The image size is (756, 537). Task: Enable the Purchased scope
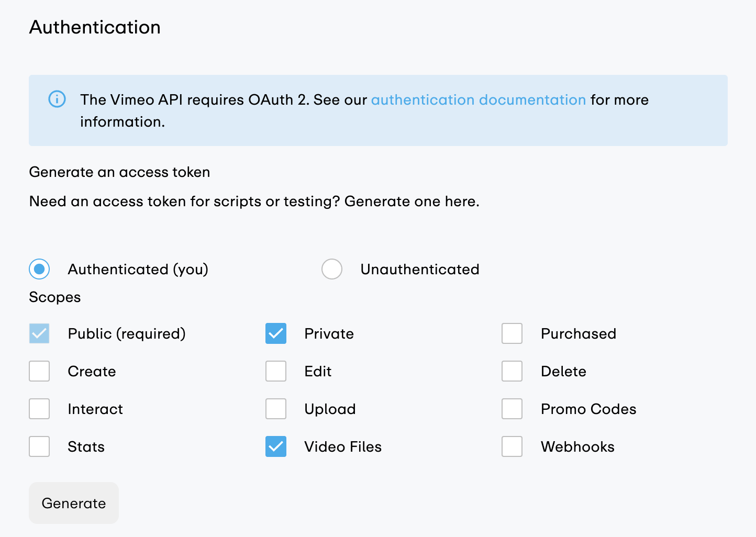click(512, 333)
